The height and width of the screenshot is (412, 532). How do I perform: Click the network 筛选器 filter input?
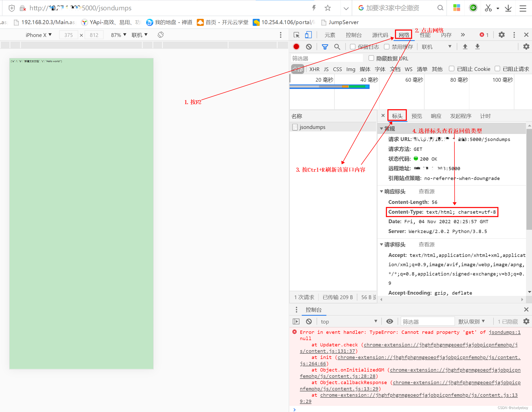[x=327, y=58]
